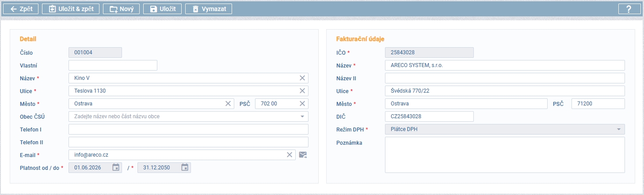
Task: Click the DIČ label
Action: 341,116
